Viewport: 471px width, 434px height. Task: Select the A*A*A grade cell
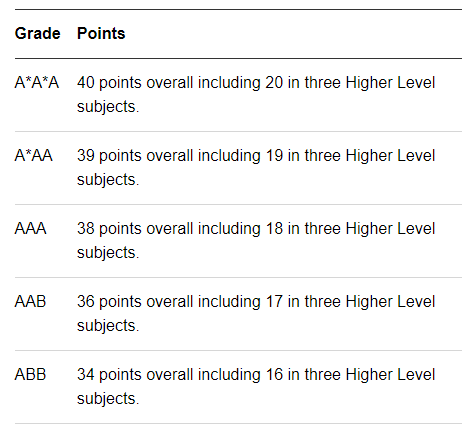pyautogui.click(x=37, y=83)
